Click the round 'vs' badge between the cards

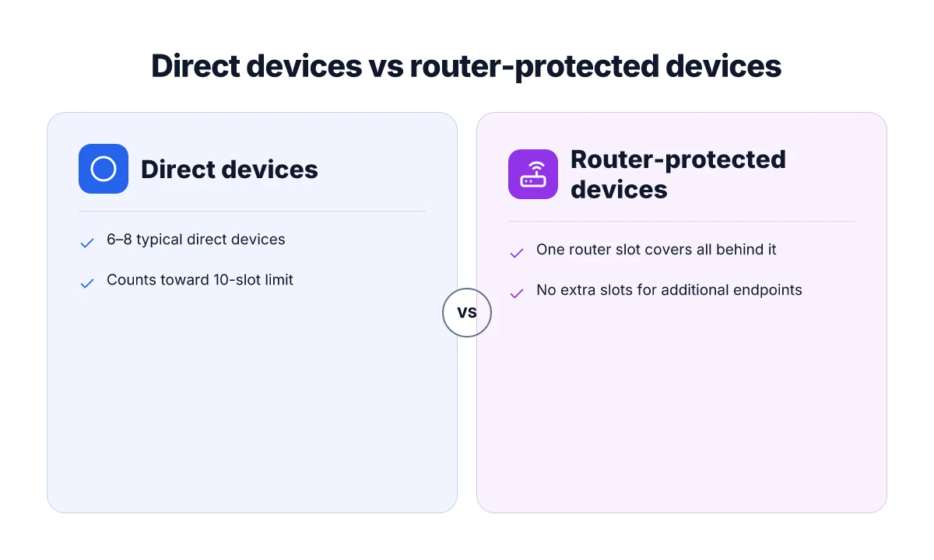click(x=467, y=313)
